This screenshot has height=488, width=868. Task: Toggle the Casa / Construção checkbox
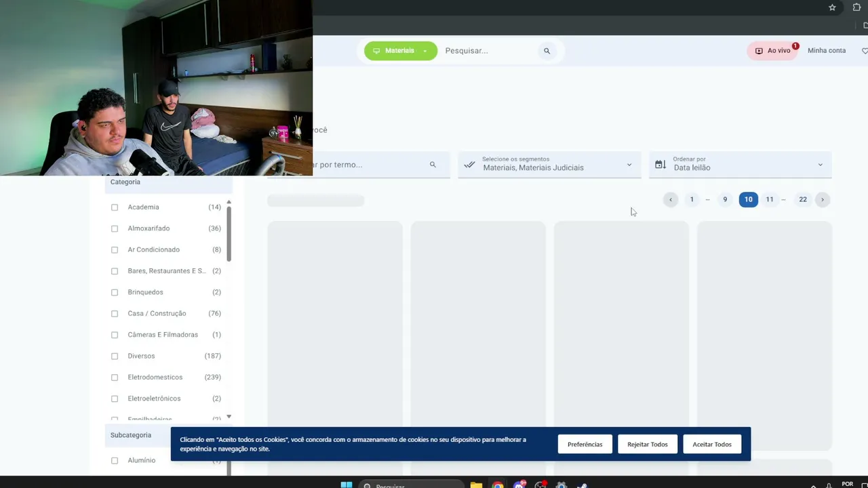pos(115,314)
